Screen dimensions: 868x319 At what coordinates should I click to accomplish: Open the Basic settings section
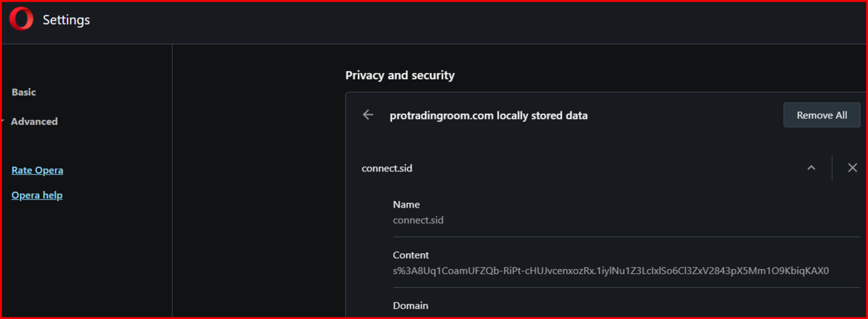pyautogui.click(x=24, y=93)
